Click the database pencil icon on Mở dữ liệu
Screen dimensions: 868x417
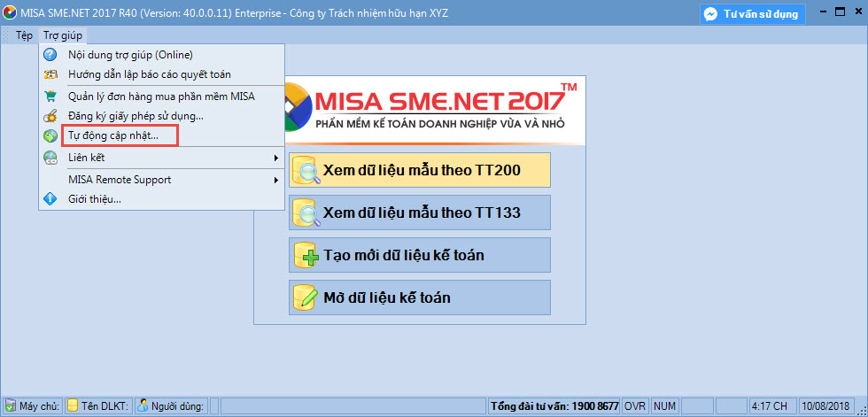(x=306, y=298)
